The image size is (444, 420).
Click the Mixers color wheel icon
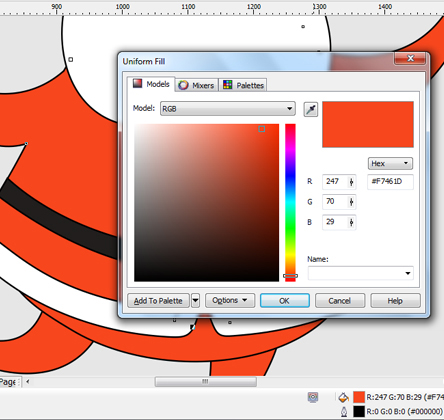(x=183, y=85)
